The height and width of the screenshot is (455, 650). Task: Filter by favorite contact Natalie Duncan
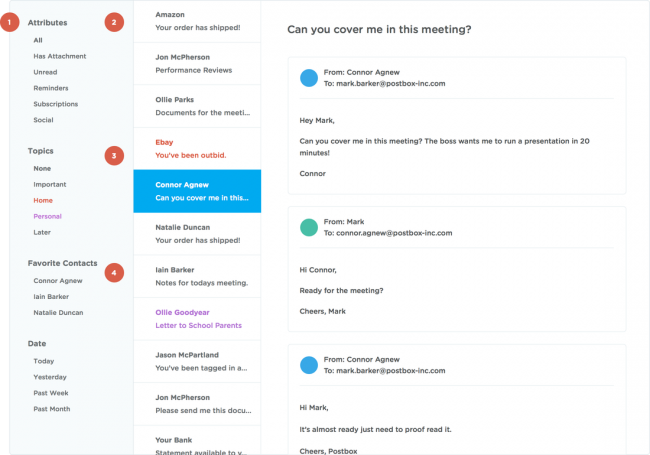click(x=58, y=312)
